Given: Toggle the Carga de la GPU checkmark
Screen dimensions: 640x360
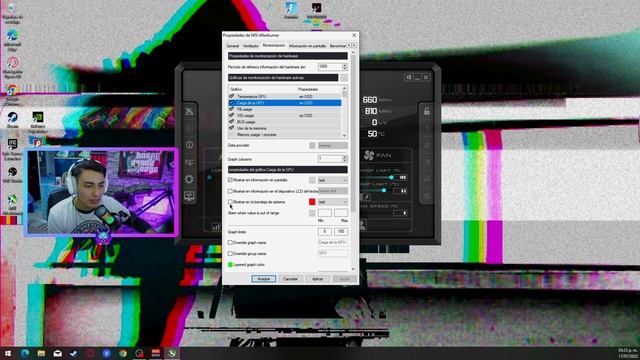Looking at the screenshot, I should pyautogui.click(x=231, y=103).
